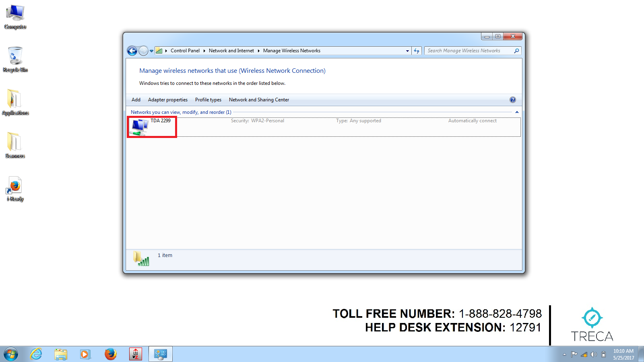
Task: Open the recent pages dropdown arrow
Action: point(152,51)
